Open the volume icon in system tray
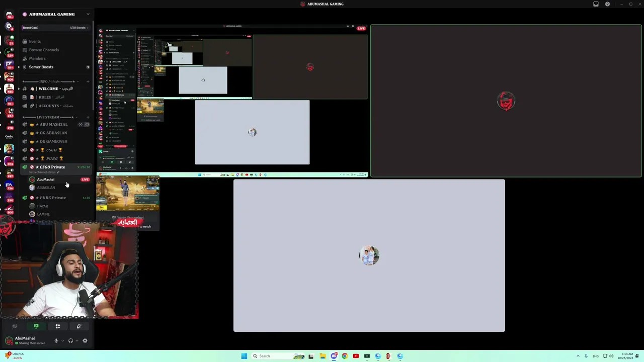This screenshot has height=362, width=644. (x=611, y=356)
